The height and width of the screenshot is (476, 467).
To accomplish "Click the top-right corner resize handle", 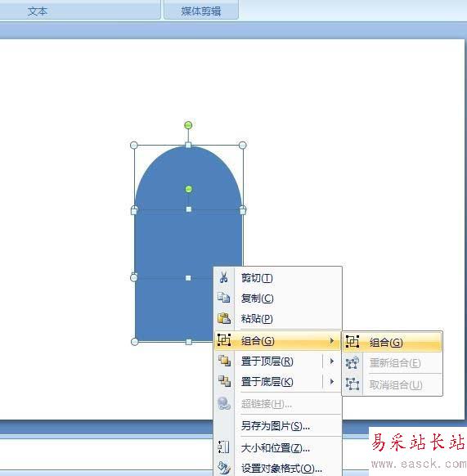I will click(x=242, y=145).
